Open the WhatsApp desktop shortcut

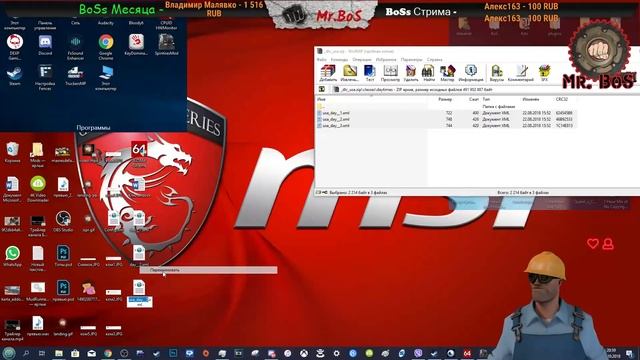[x=12, y=256]
